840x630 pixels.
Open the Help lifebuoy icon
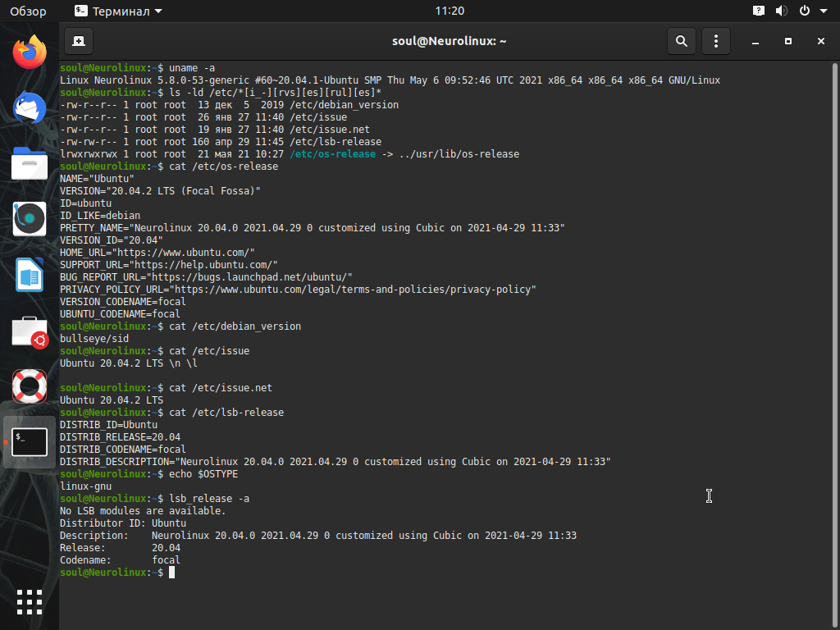pos(30,386)
